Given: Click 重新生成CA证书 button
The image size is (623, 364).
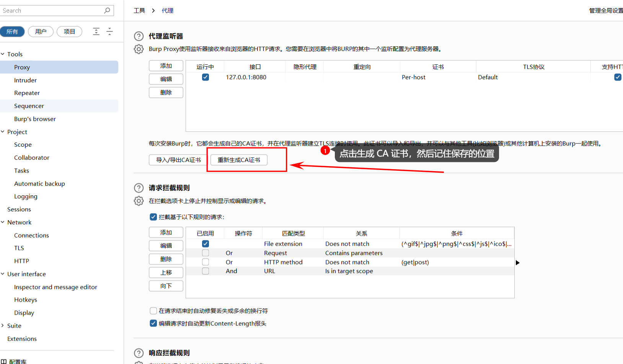Looking at the screenshot, I should pyautogui.click(x=239, y=160).
